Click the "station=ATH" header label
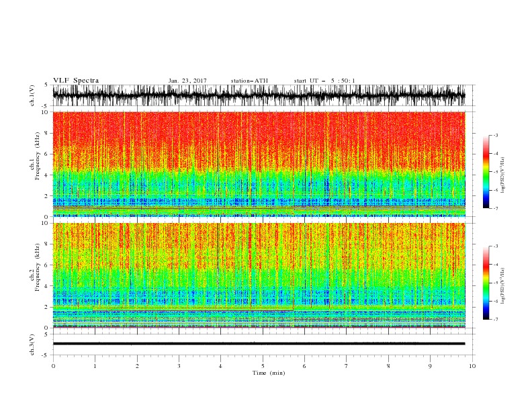The height and width of the screenshot is (411, 532). 249,81
